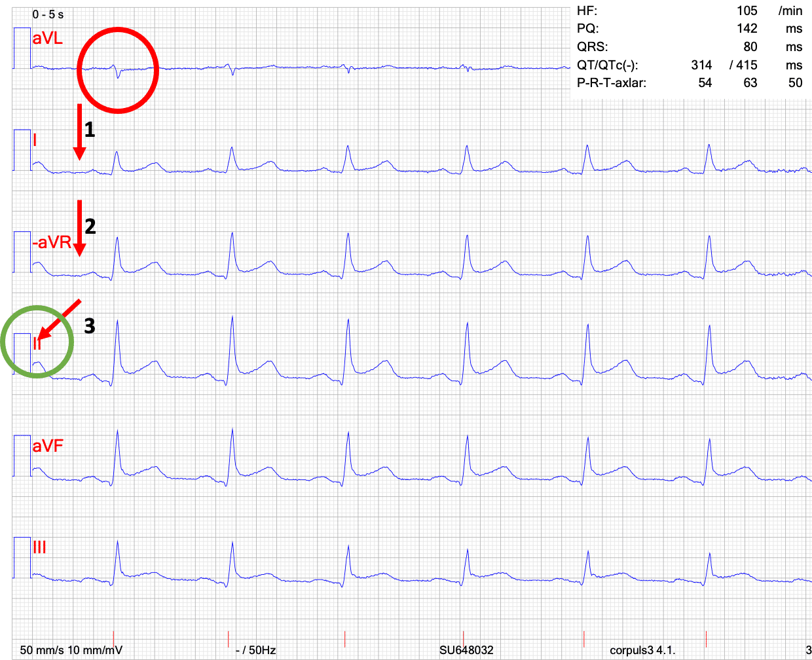Click the 'PQ:' label
The height and width of the screenshot is (660, 812).
pos(587,28)
